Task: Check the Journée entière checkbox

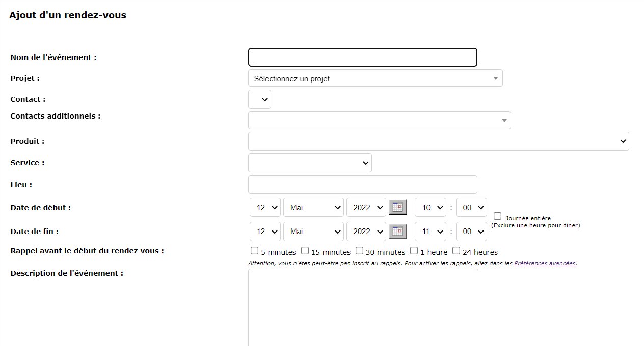Action: (497, 216)
